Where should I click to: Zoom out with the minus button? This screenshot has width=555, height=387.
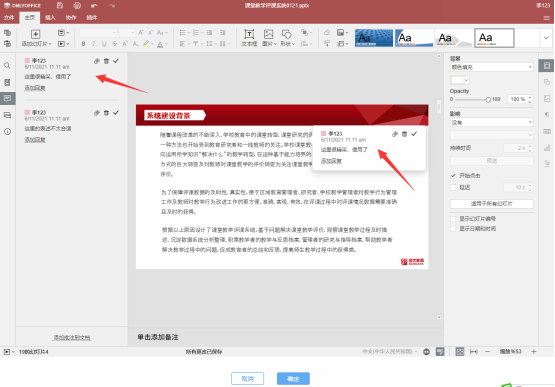tap(487, 352)
